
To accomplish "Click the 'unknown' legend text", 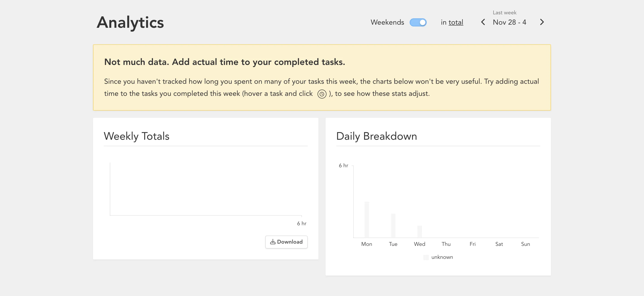I will [x=442, y=257].
